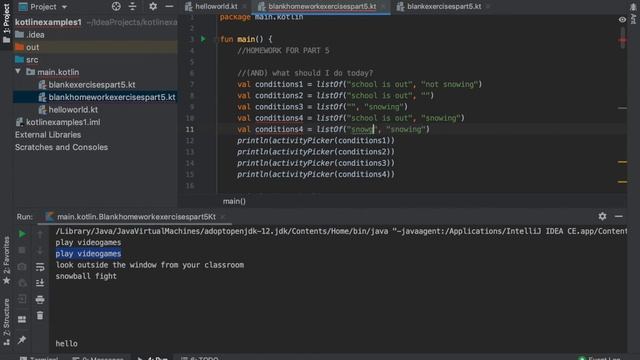Screen dimensions: 640x360
Task: Click 'snowball fight' console output
Action: point(86,276)
